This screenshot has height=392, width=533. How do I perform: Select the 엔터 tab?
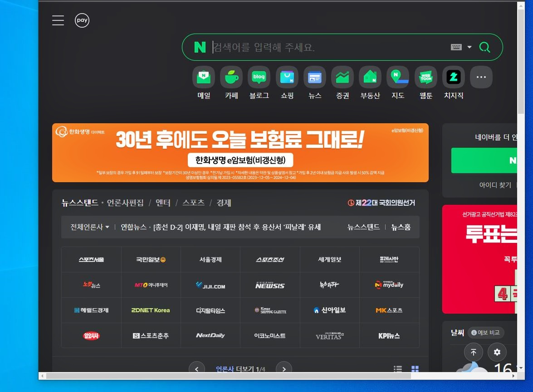163,203
